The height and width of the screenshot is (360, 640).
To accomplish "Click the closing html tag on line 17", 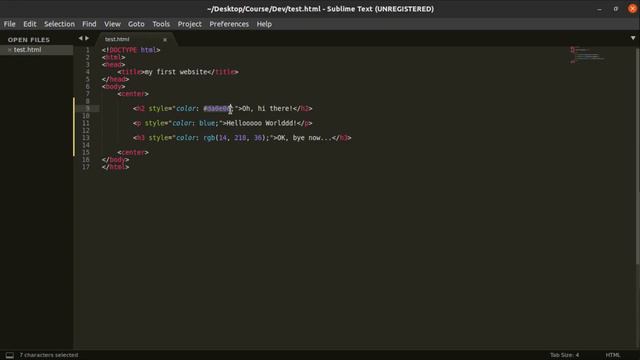I will [x=116, y=167].
